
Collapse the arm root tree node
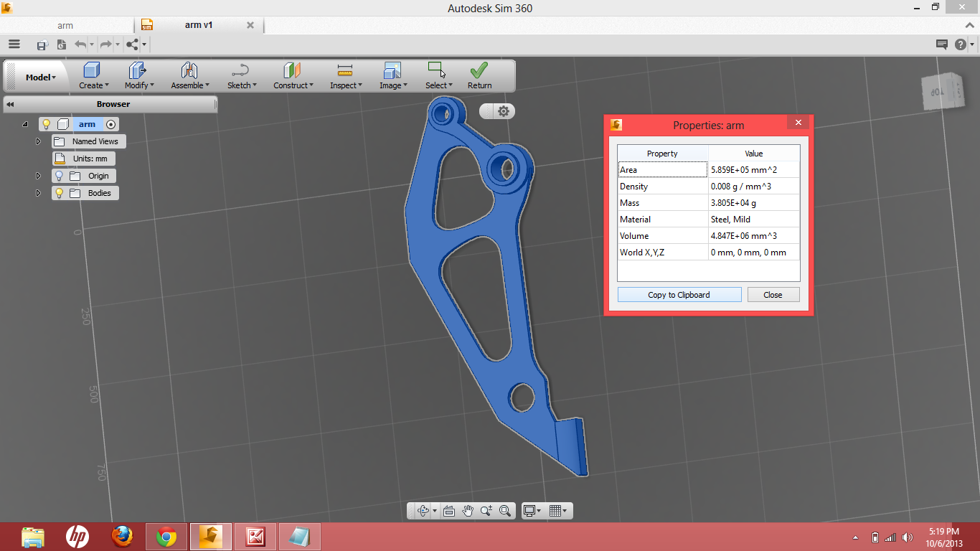click(x=26, y=124)
